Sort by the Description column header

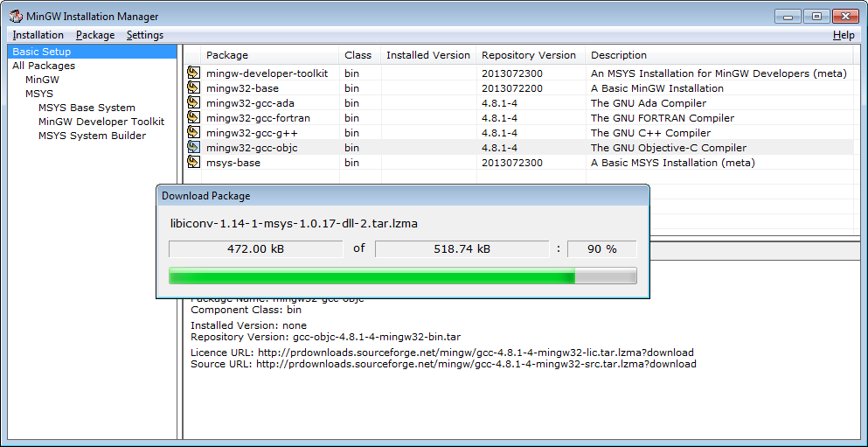(x=719, y=55)
